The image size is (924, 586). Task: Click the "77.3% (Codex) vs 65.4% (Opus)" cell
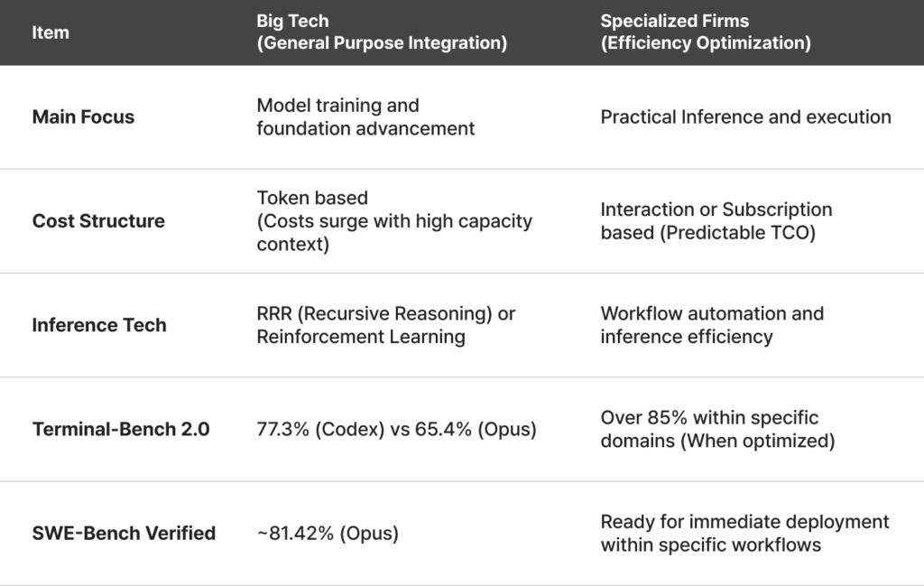coord(396,429)
